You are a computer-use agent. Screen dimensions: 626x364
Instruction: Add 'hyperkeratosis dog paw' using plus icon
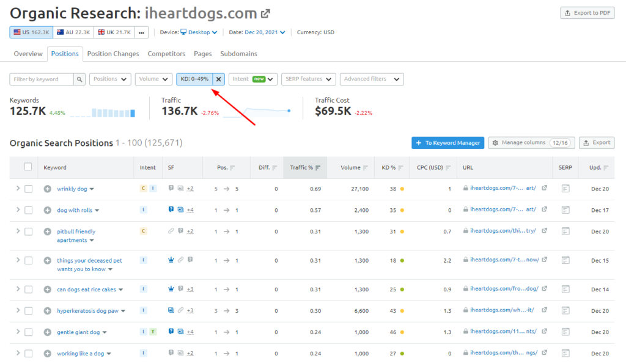pyautogui.click(x=48, y=311)
